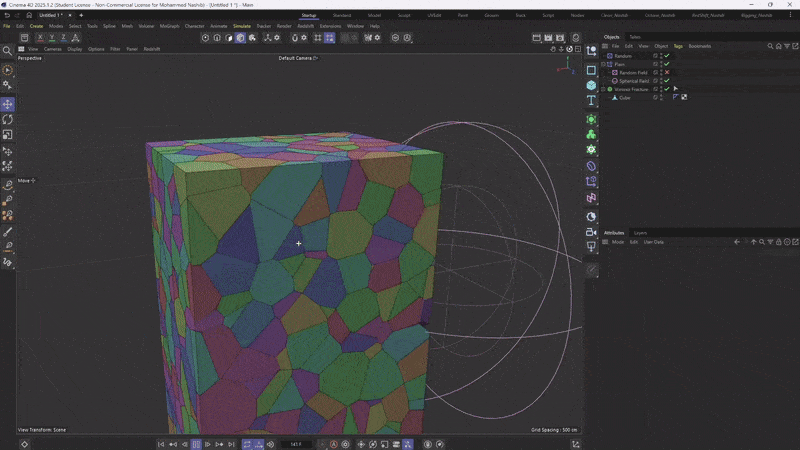The height and width of the screenshot is (450, 800).
Task: Select the Voronoi Fracture object row
Action: tap(631, 89)
